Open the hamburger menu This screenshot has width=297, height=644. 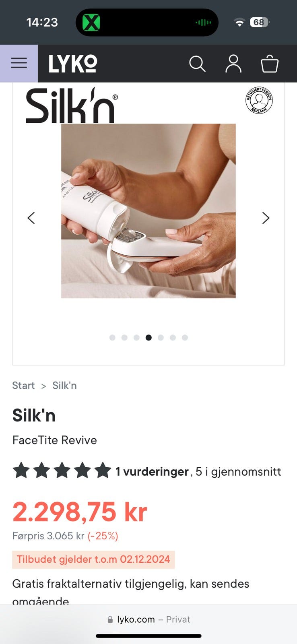click(x=19, y=63)
